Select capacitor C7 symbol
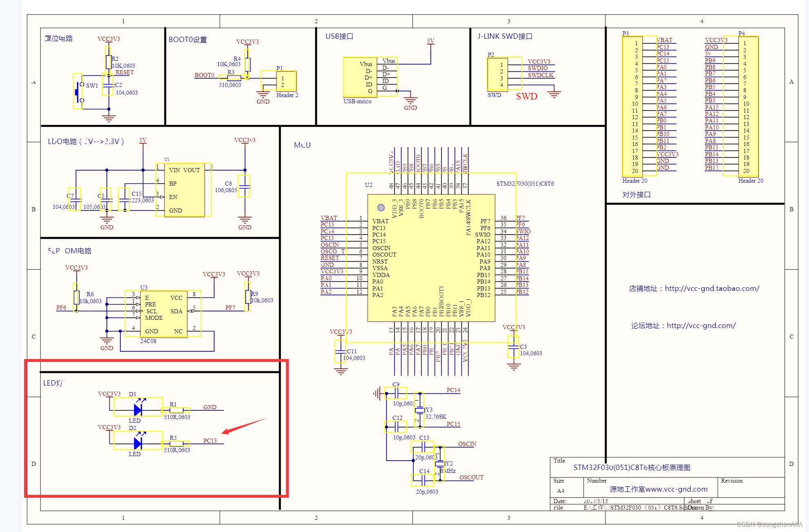 click(x=75, y=199)
